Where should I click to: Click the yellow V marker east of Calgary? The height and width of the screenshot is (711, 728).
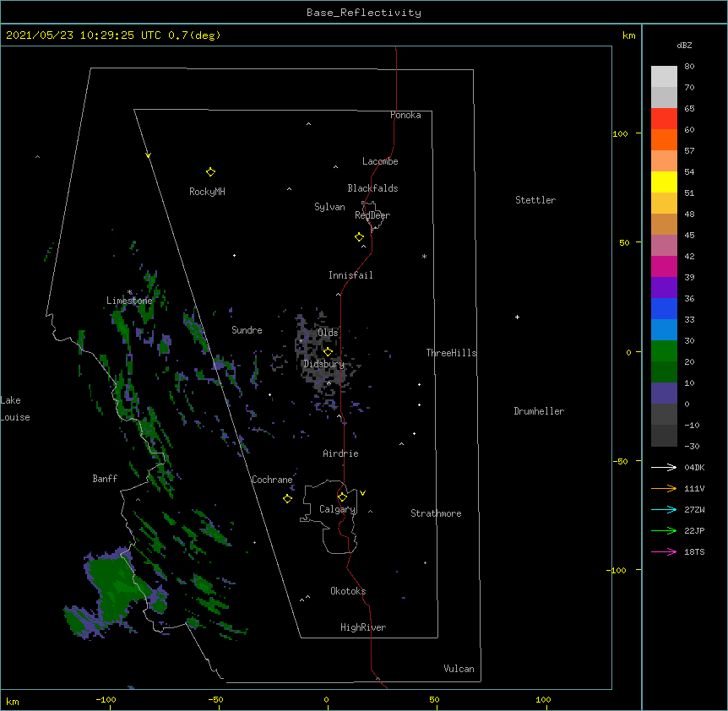pyautogui.click(x=362, y=493)
